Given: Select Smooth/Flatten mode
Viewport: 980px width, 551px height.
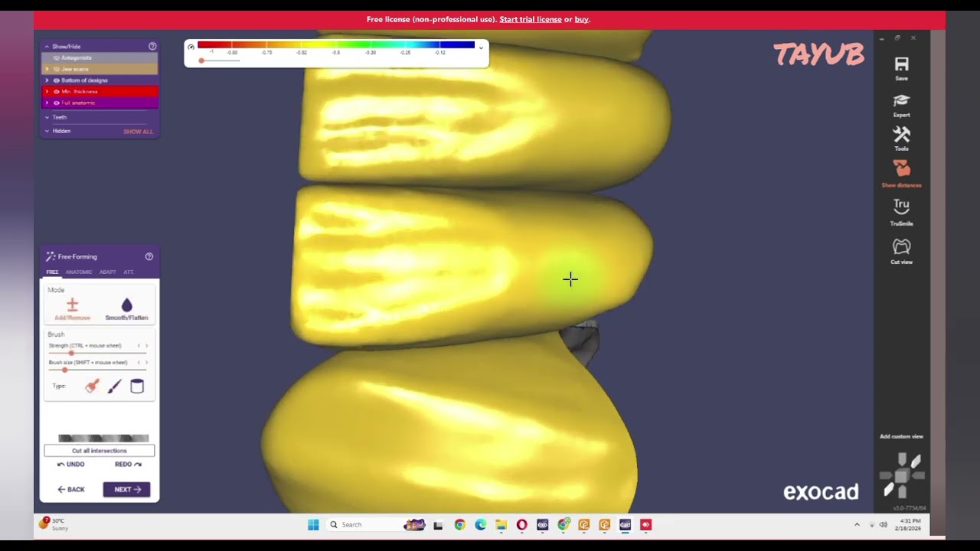Looking at the screenshot, I should (x=126, y=308).
